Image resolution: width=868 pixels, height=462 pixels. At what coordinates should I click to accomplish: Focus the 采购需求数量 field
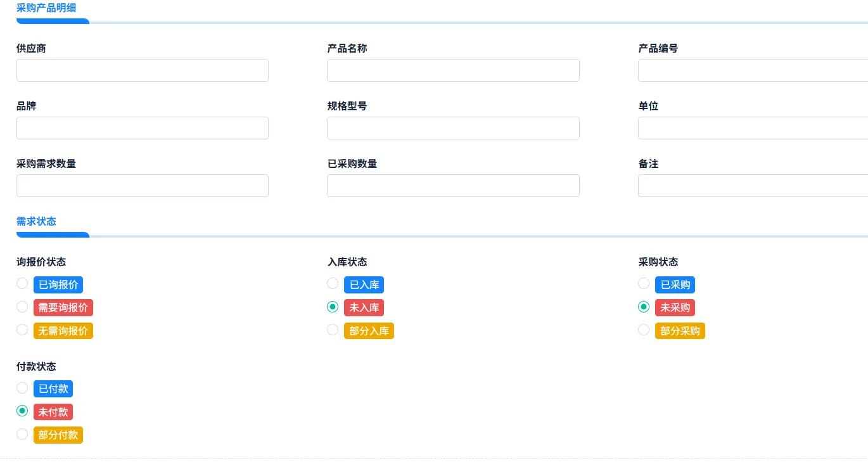click(x=143, y=186)
